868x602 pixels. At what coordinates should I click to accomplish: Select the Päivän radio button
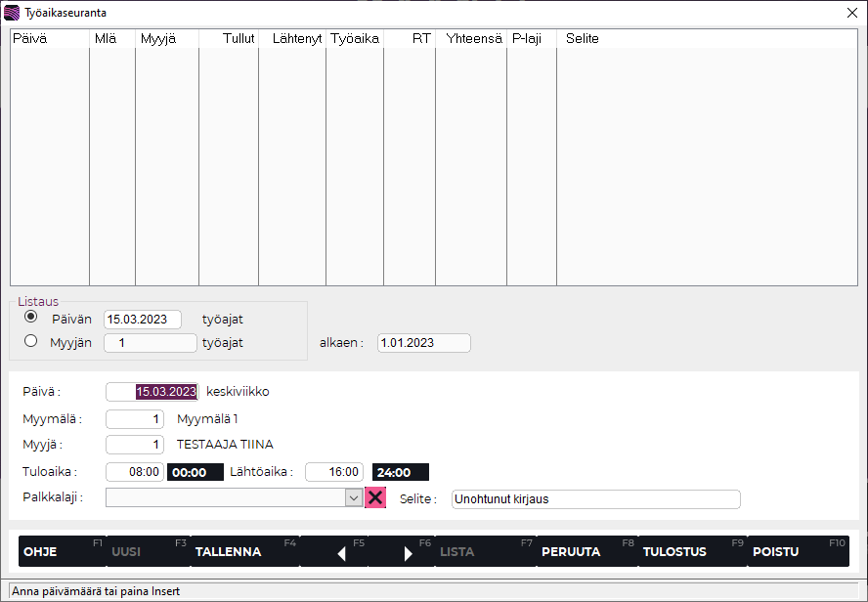31,318
